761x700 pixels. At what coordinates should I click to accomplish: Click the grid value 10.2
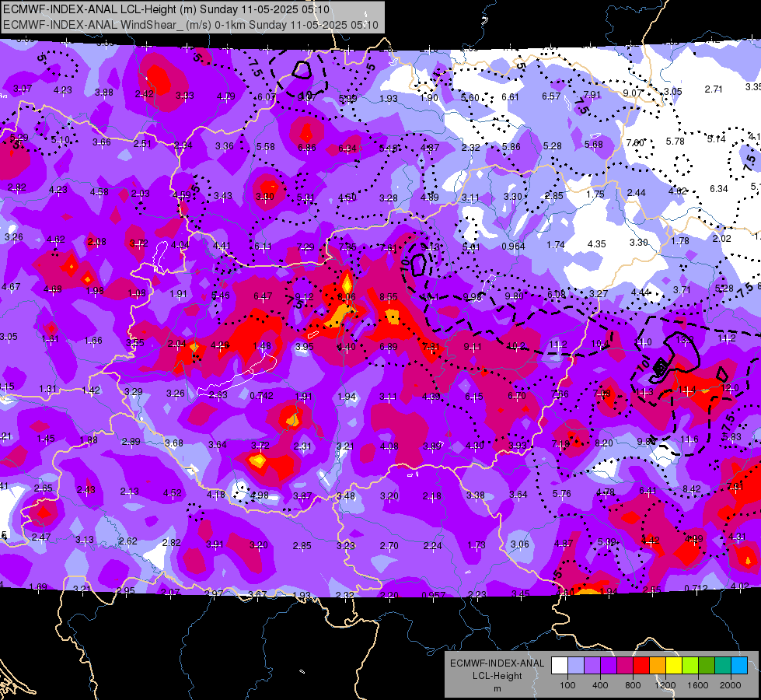[x=516, y=346]
